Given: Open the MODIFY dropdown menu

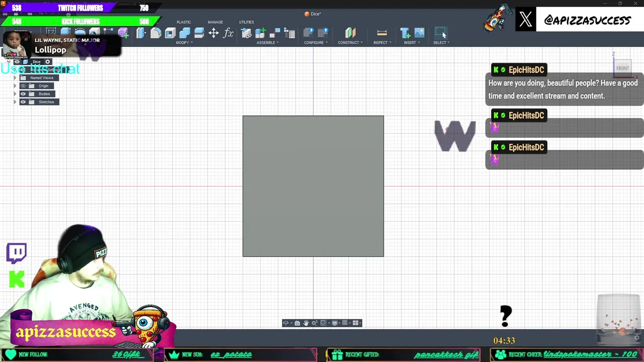Looking at the screenshot, I should [x=184, y=43].
